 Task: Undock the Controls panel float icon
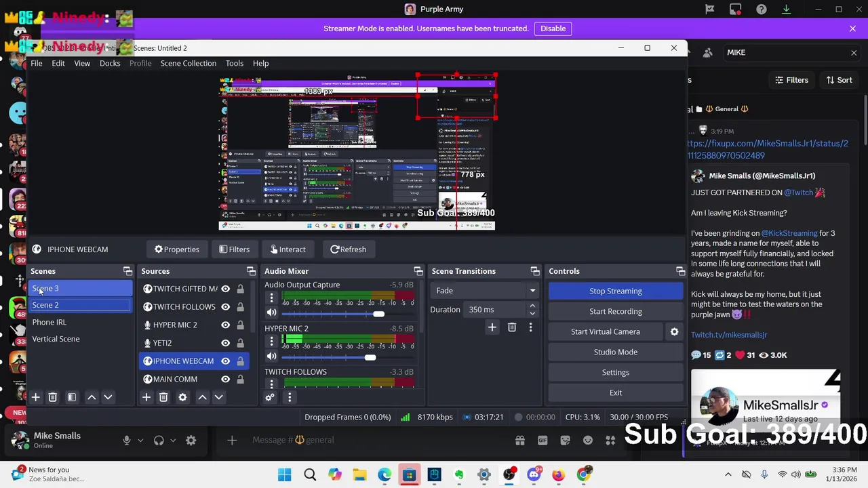[x=680, y=271]
